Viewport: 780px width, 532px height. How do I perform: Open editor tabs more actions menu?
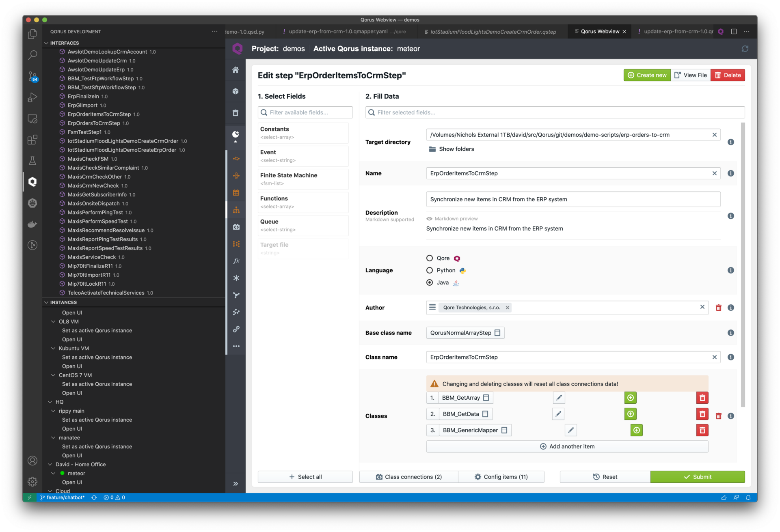click(747, 32)
